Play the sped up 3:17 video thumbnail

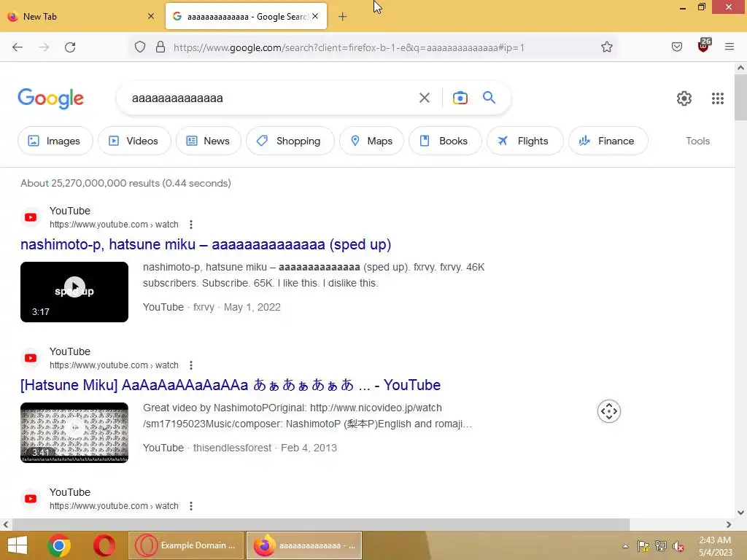(x=74, y=292)
